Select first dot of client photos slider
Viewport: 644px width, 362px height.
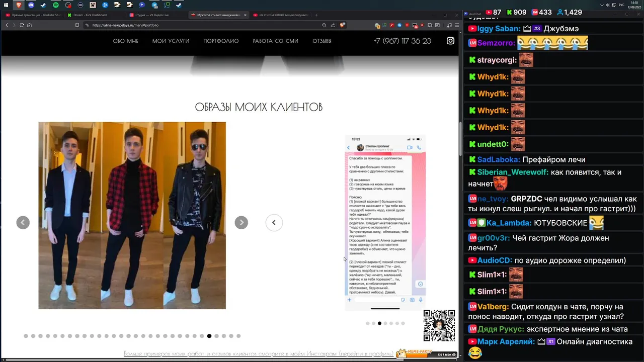26,336
